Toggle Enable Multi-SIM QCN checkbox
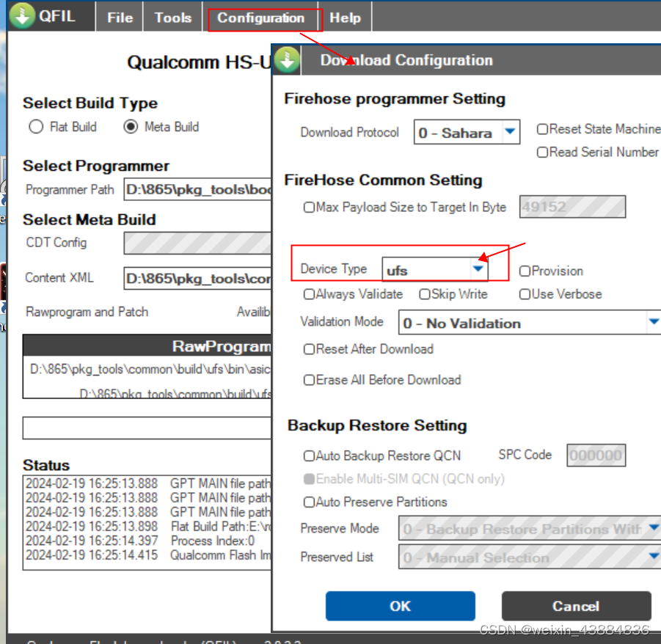The image size is (661, 644). point(309,479)
